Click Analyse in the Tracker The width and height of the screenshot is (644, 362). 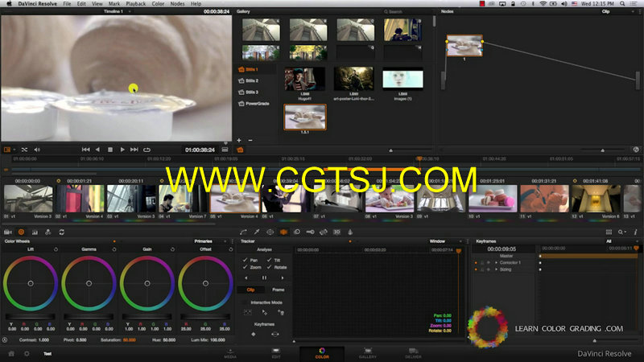click(x=264, y=249)
